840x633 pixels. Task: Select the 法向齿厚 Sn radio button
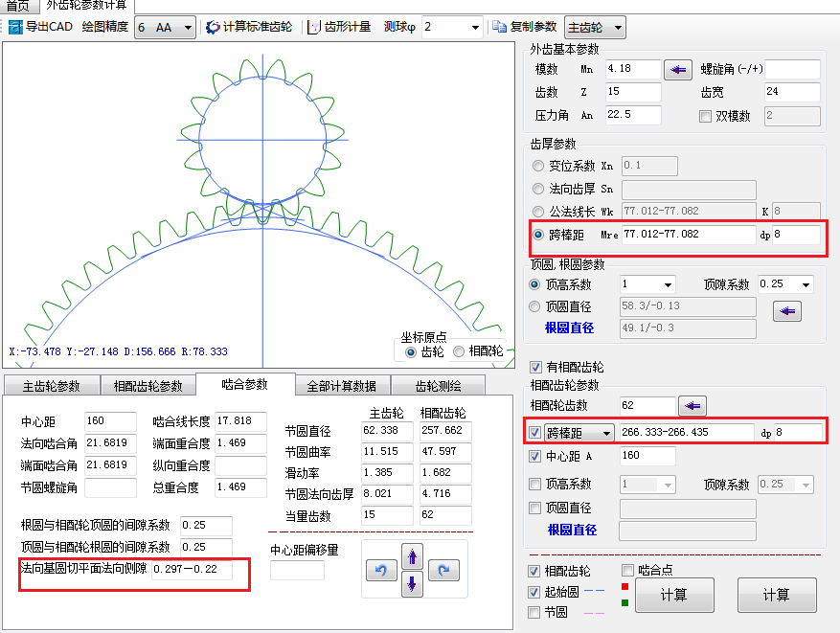click(x=538, y=189)
